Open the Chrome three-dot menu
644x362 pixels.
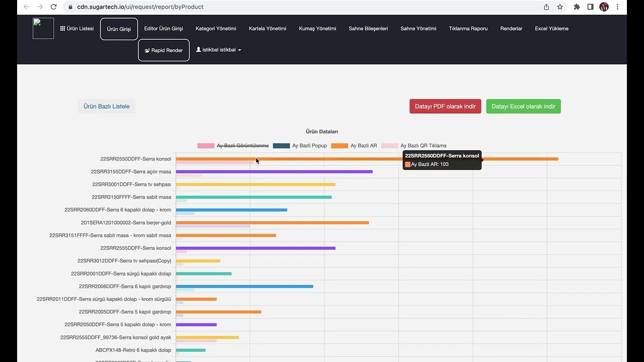618,7
